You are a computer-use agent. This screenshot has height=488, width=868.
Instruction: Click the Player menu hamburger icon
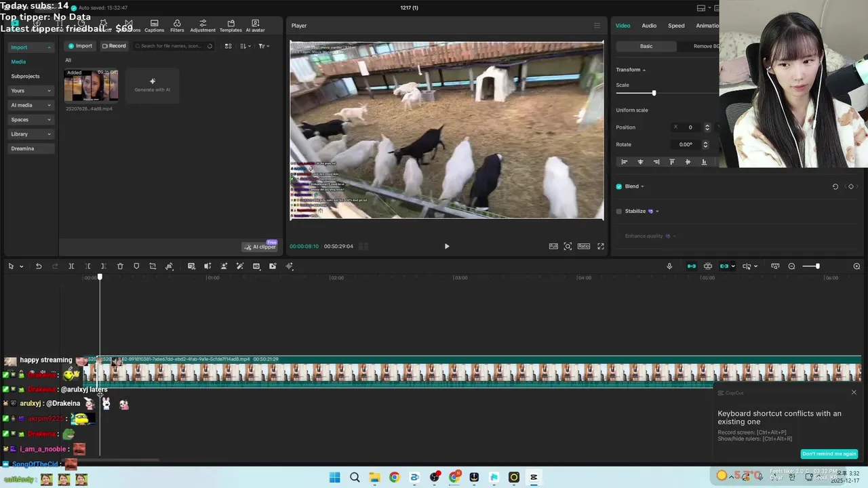597,26
